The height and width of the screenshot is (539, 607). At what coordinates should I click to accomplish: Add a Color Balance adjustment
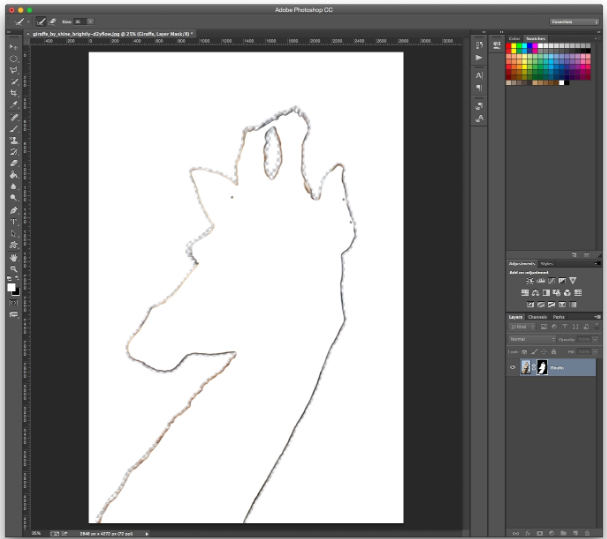click(535, 293)
